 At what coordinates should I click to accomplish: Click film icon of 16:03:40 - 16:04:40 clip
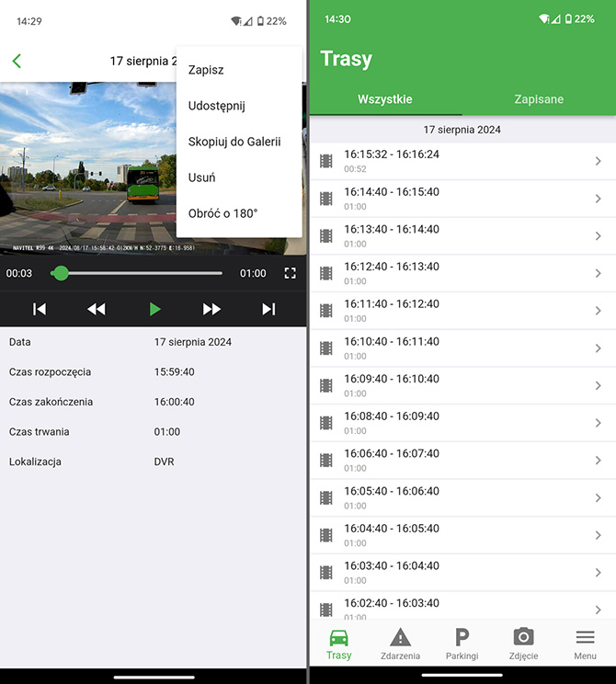pos(325,573)
